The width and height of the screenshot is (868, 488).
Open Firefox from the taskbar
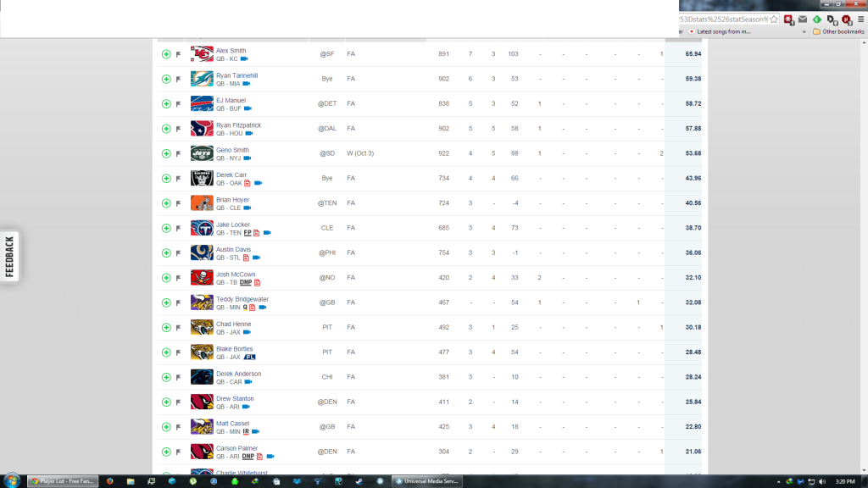[x=109, y=481]
